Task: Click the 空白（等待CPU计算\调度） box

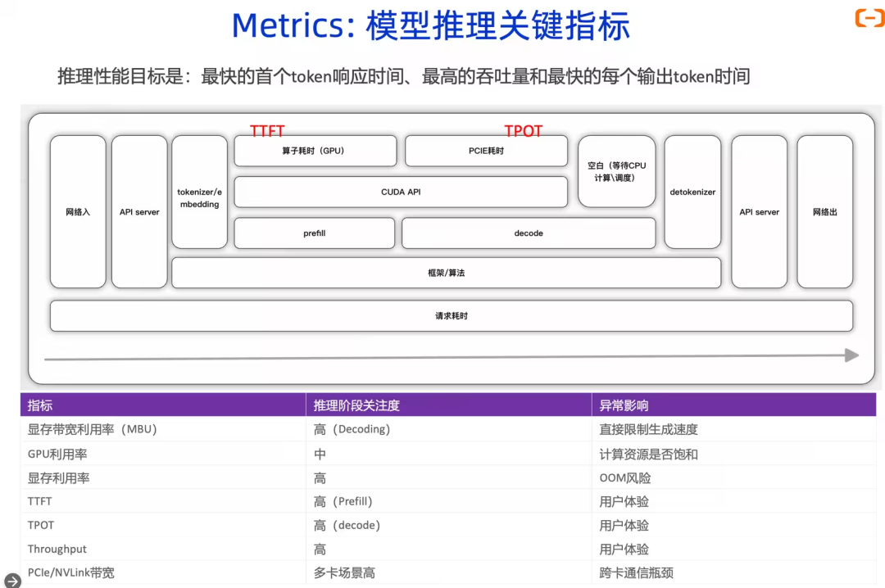Action: pyautogui.click(x=616, y=171)
